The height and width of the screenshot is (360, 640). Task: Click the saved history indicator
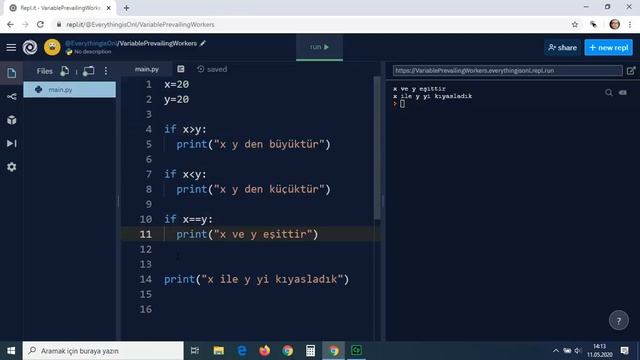[x=212, y=69]
